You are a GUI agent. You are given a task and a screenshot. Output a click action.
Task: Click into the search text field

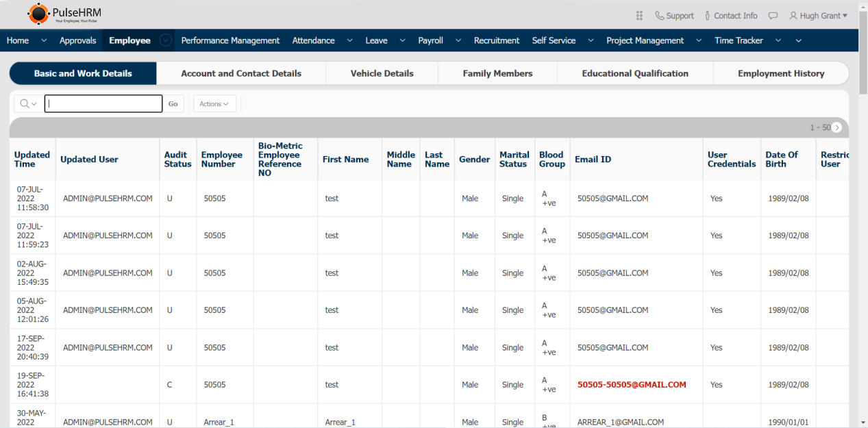[x=103, y=104]
